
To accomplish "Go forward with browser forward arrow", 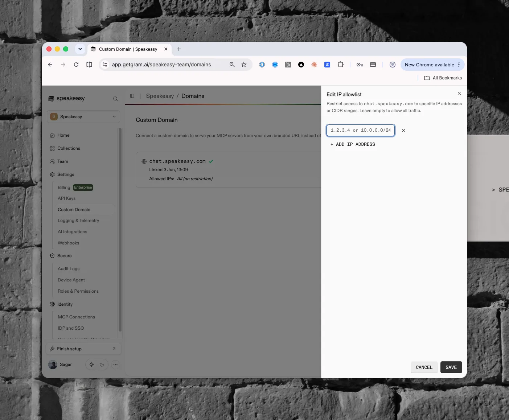I will pyautogui.click(x=63, y=65).
